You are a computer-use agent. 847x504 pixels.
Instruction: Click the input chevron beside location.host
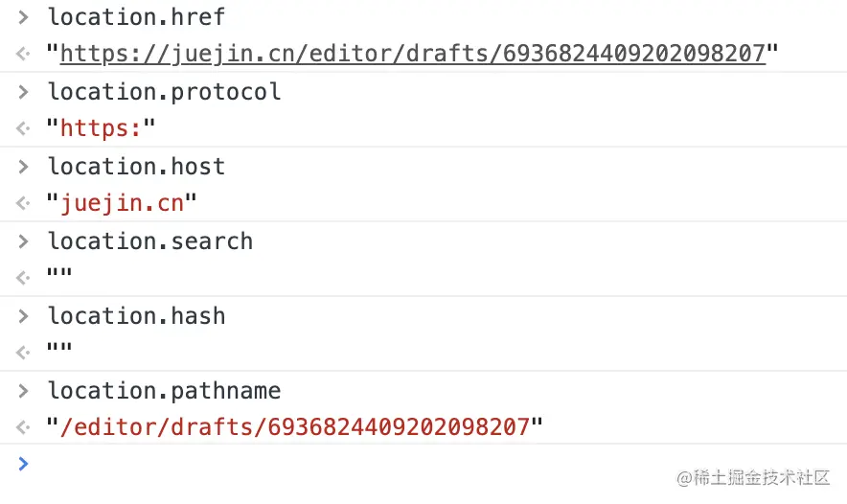[x=24, y=166]
